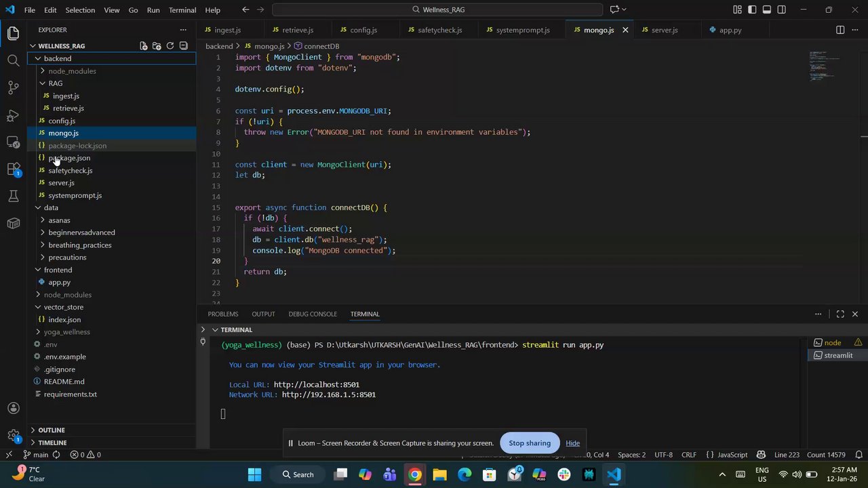This screenshot has height=488, width=868.
Task: Toggle the bottom panel visibility
Action: click(767, 9)
